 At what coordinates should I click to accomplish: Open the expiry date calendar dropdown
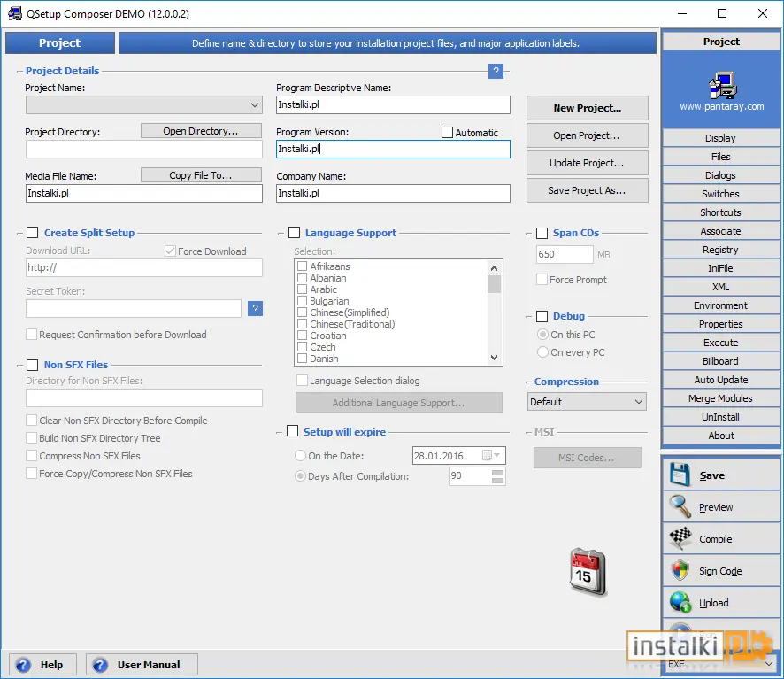(496, 455)
